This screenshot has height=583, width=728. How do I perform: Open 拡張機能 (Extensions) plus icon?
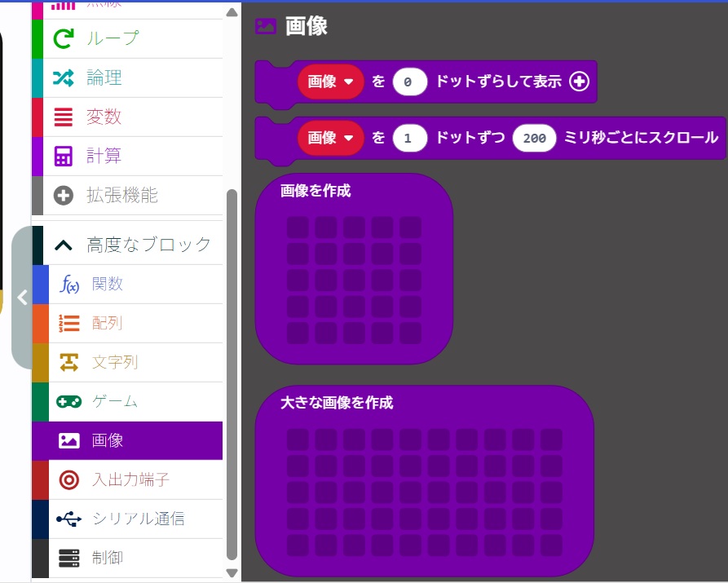click(x=64, y=195)
